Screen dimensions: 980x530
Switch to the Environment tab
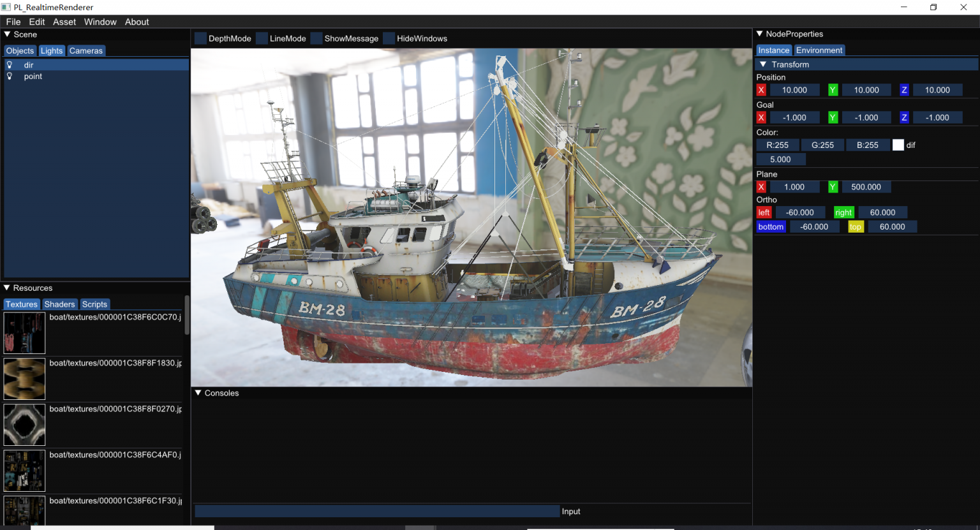(819, 50)
